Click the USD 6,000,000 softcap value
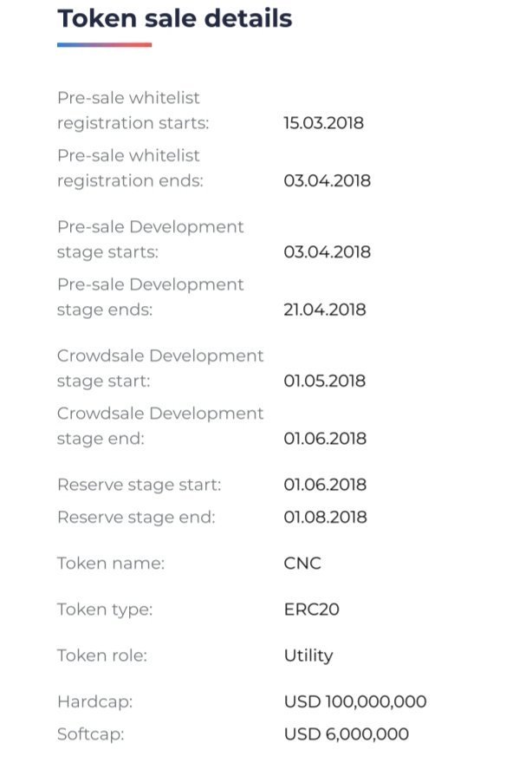Screen dimensions: 532x763 pyautogui.click(x=346, y=734)
